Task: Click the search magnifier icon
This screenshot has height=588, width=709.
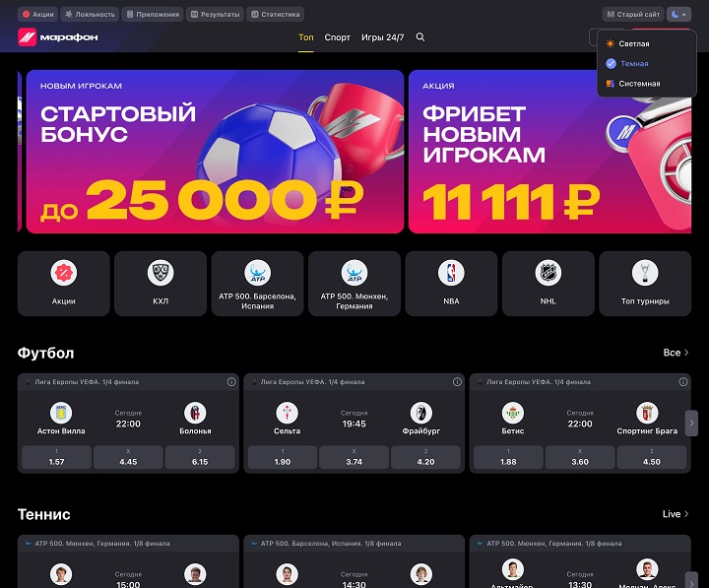Action: click(x=420, y=37)
